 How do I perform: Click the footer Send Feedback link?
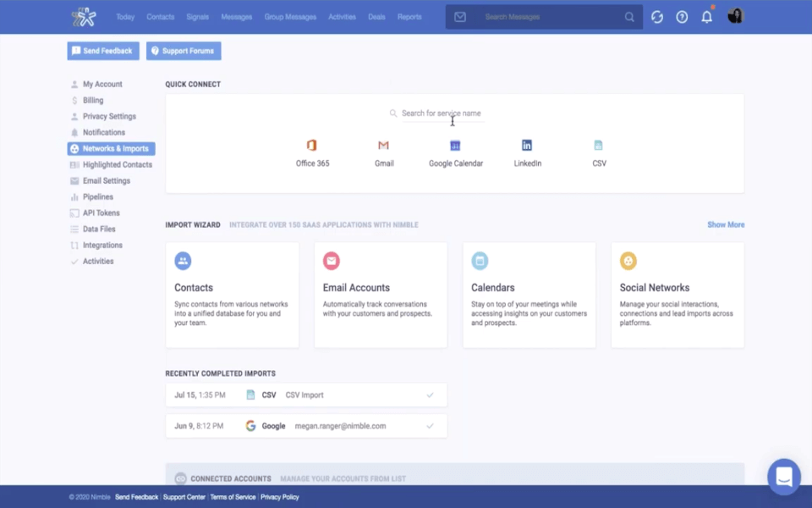tap(137, 497)
